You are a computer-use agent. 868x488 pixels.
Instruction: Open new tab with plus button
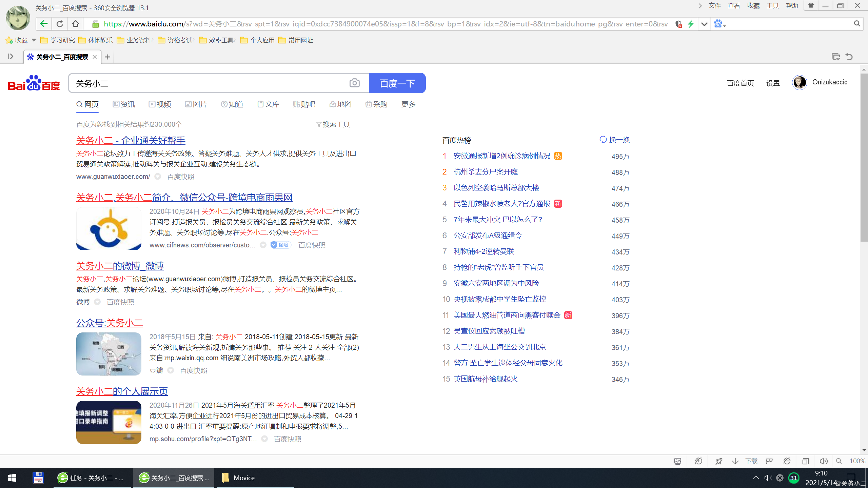(x=107, y=57)
